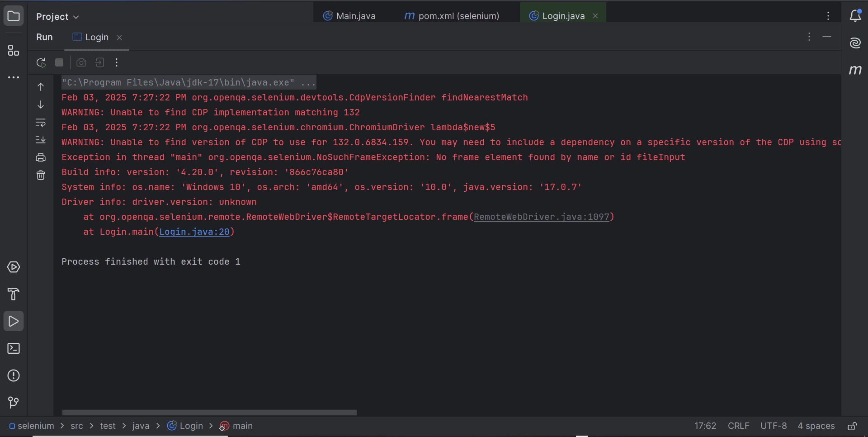Screen dimensions: 868x437
Task: Open the Services tool window
Action: click(14, 267)
